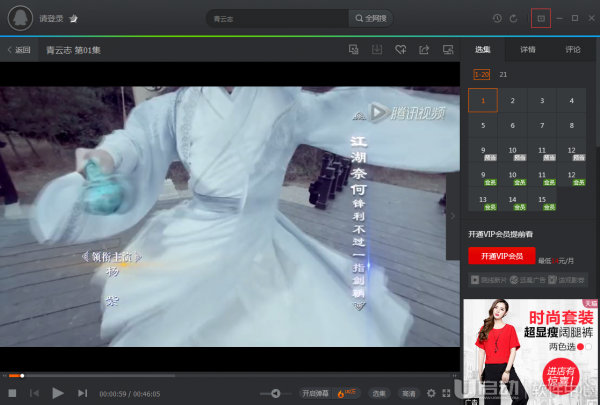This screenshot has height=405, width=600.
Task: Click on the video playback area
Action: tap(230, 216)
